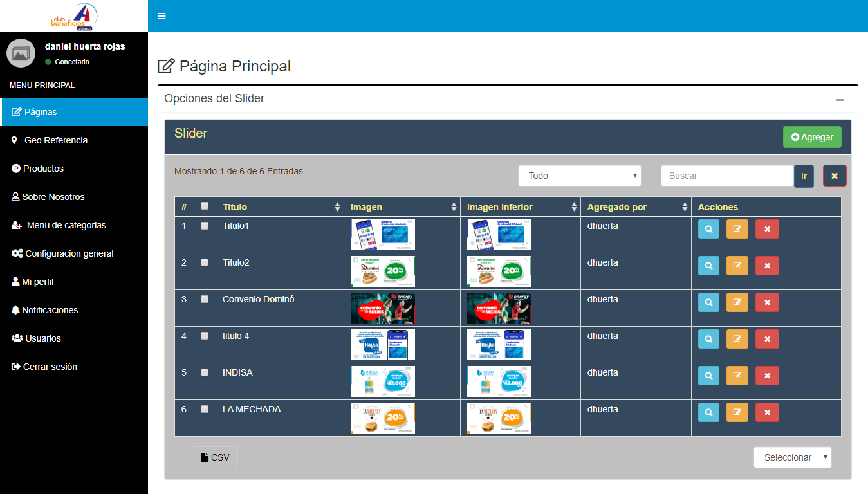Screen dimensions: 868x494
Task: Delete the Convenio Dominó row with red X
Action: tap(767, 302)
